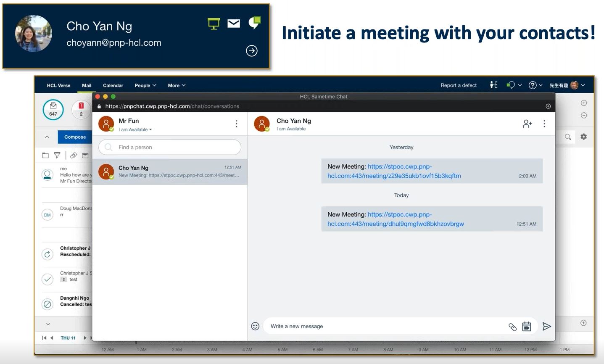Open Mr Fun's three-dot options menu
Viewport: 604px width, 364px height.
coord(237,124)
